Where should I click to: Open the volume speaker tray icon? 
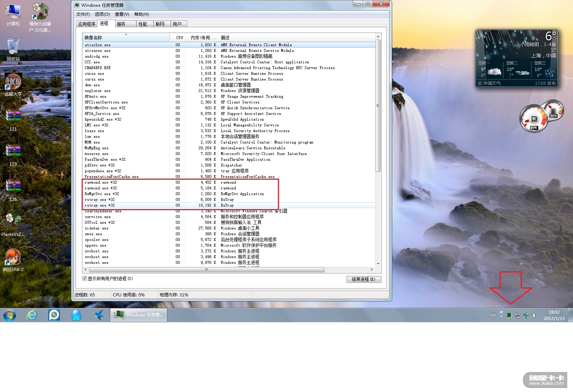[535, 315]
